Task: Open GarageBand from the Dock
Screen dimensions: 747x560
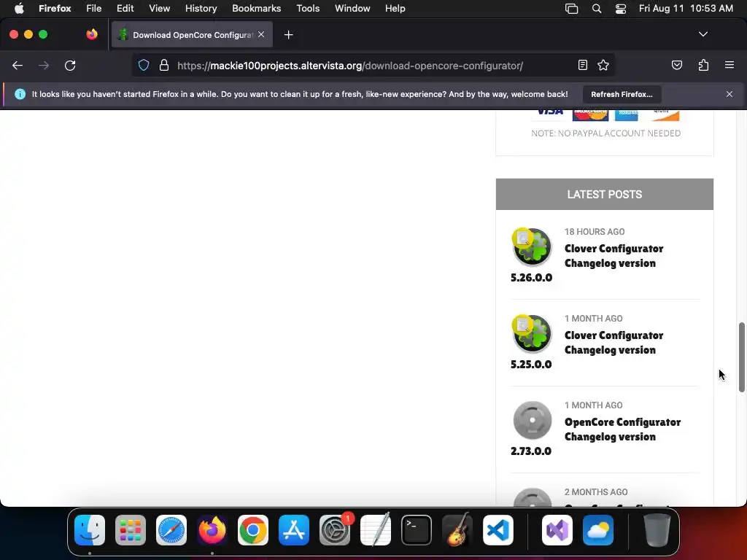Action: pyautogui.click(x=457, y=530)
